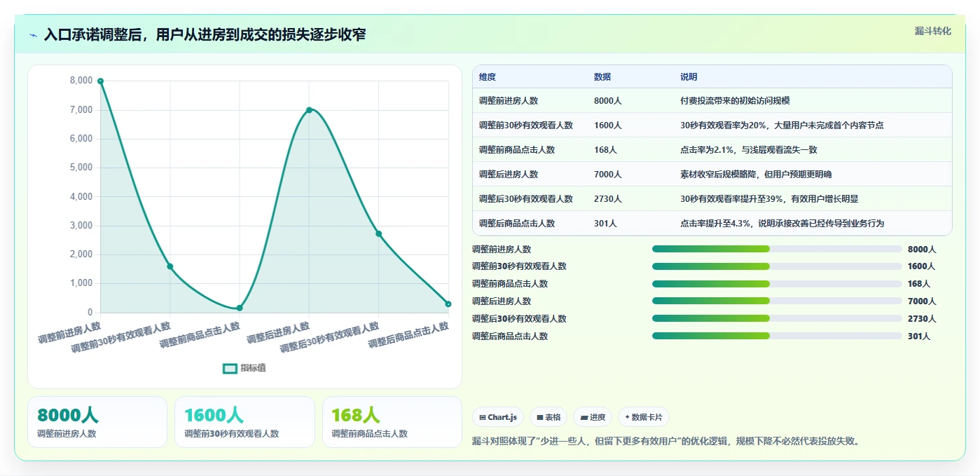Click the chart data point for 调整后30秒有效观看人数

pos(378,233)
